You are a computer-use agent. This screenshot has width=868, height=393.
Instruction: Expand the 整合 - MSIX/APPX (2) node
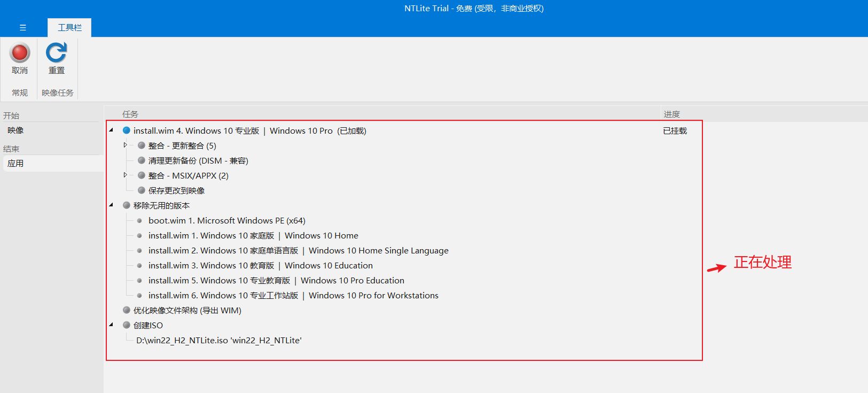click(126, 175)
